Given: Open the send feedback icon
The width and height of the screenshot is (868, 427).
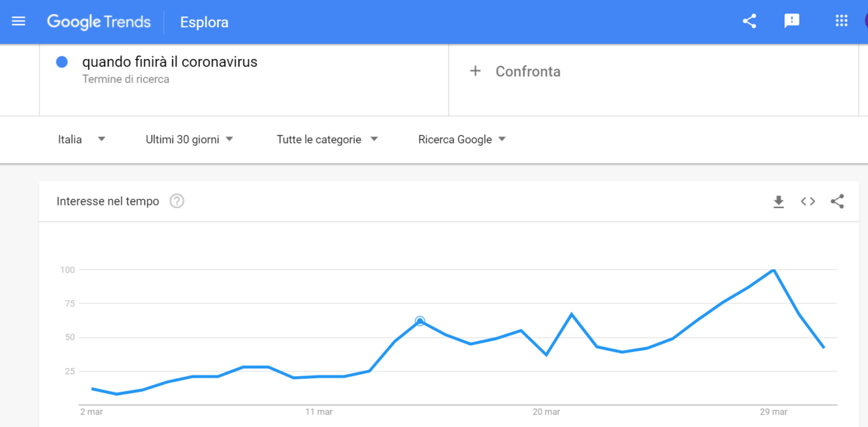Looking at the screenshot, I should point(791,21).
